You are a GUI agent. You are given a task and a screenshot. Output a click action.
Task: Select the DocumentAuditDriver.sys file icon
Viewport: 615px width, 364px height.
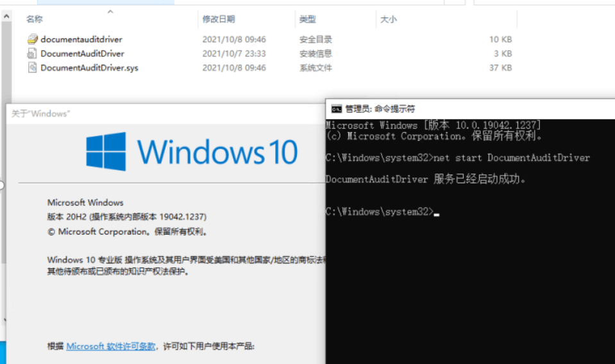click(x=32, y=67)
